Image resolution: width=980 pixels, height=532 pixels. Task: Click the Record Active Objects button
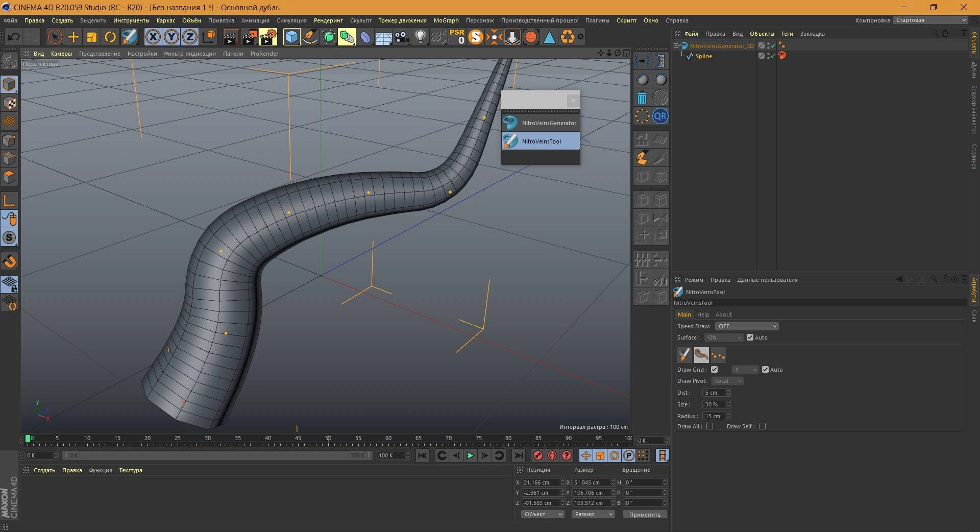coord(537,455)
